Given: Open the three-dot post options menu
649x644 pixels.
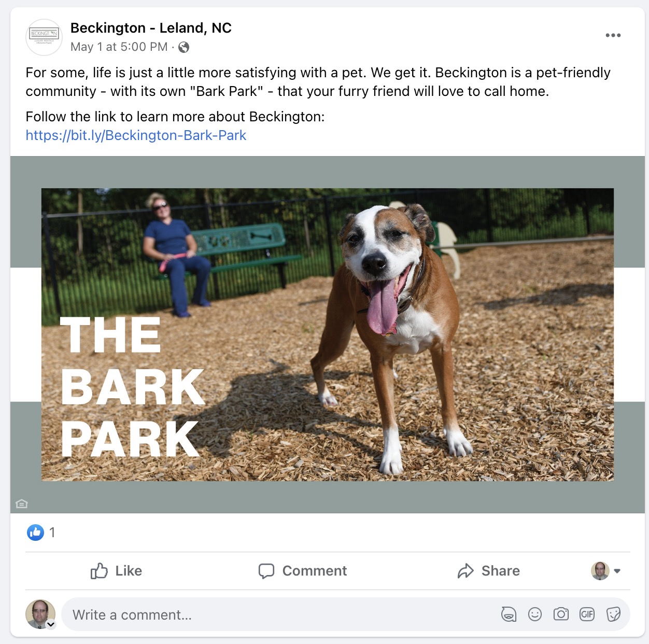Looking at the screenshot, I should [613, 35].
